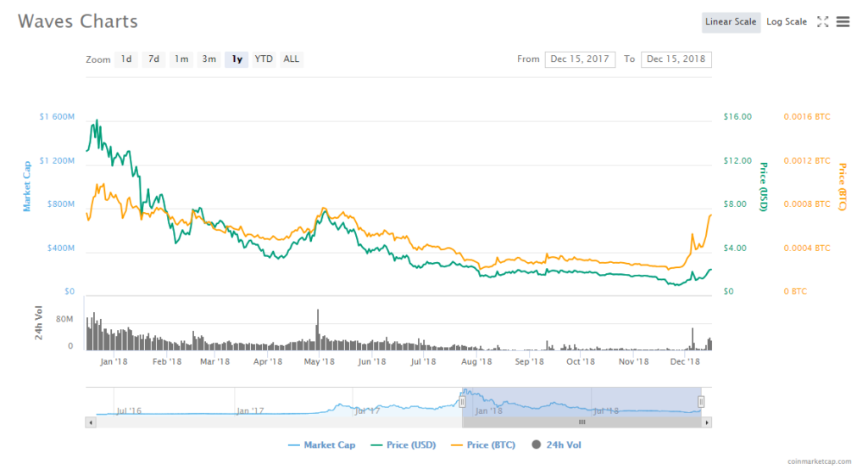Viewport: 868px width, 475px height.
Task: Grab the navigator left range handle
Action: [x=462, y=402]
